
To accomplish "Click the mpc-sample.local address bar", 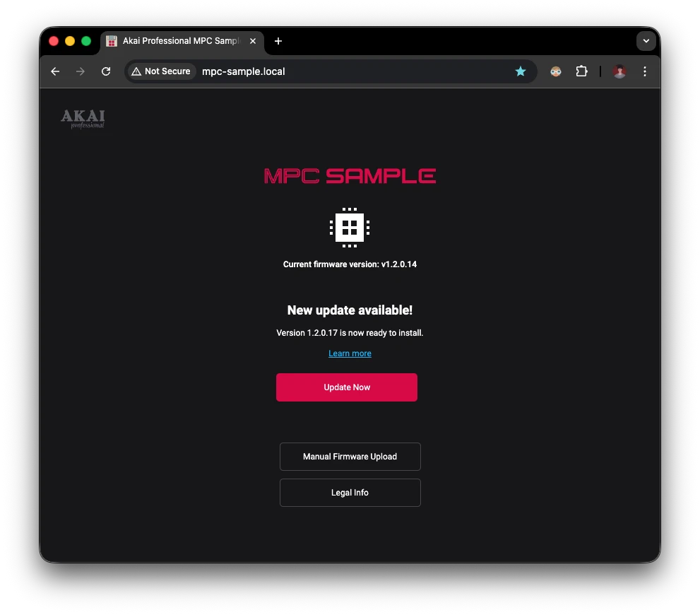I will pyautogui.click(x=352, y=71).
